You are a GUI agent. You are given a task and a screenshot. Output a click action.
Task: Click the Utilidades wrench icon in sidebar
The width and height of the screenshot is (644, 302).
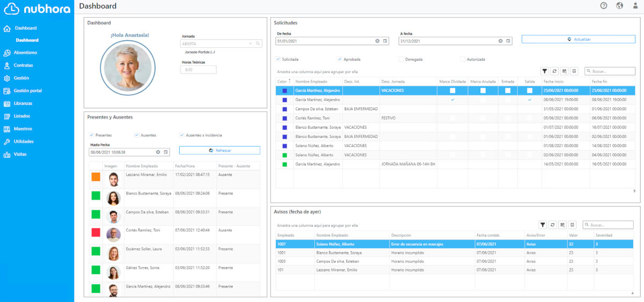[x=7, y=142]
